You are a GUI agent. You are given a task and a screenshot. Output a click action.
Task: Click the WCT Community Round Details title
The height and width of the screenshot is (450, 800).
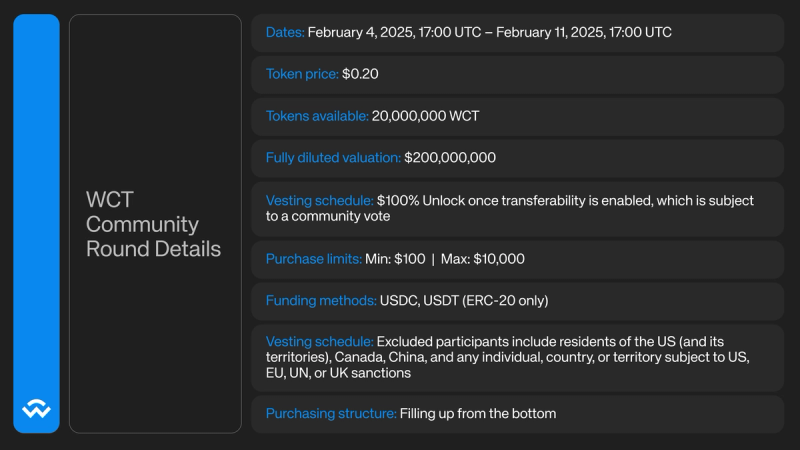[x=153, y=224]
